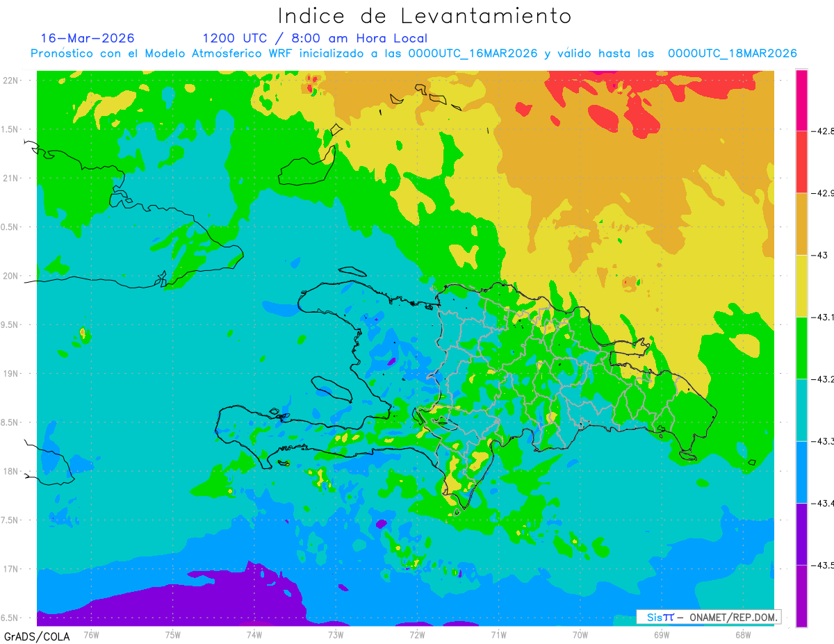Viewport: 834px width, 644px height.
Task: Click the violet swatch below the -43.5 legend label
Action: [x=801, y=595]
